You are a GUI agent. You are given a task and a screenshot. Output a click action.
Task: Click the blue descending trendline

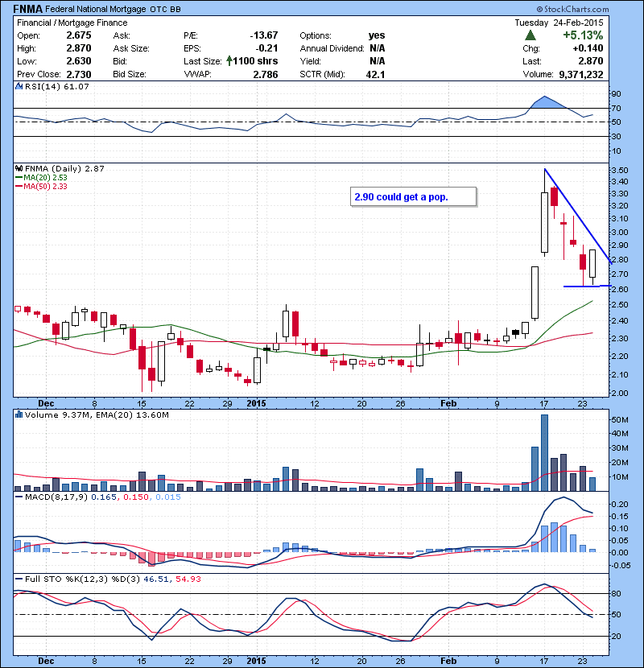click(578, 216)
